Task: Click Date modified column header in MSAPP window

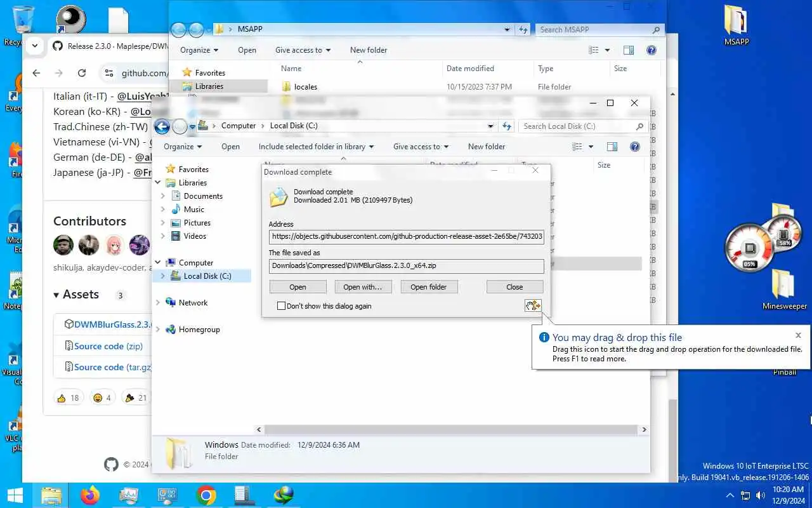Action: 470,69
